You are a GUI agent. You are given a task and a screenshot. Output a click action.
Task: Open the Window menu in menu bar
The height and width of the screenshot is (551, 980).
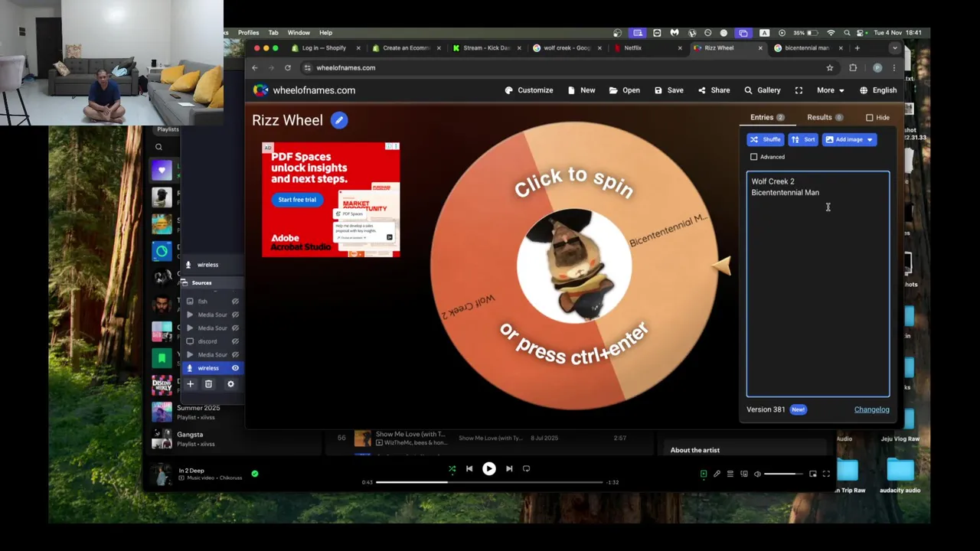(x=299, y=33)
